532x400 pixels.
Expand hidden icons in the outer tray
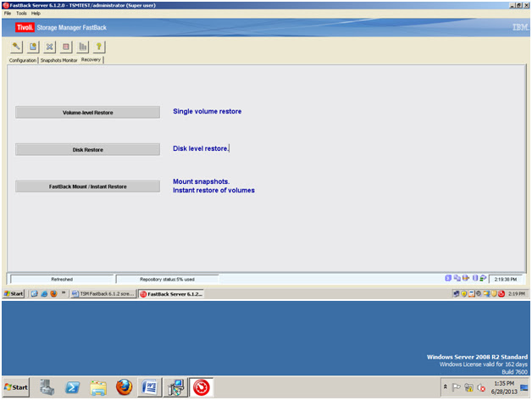[x=445, y=386]
